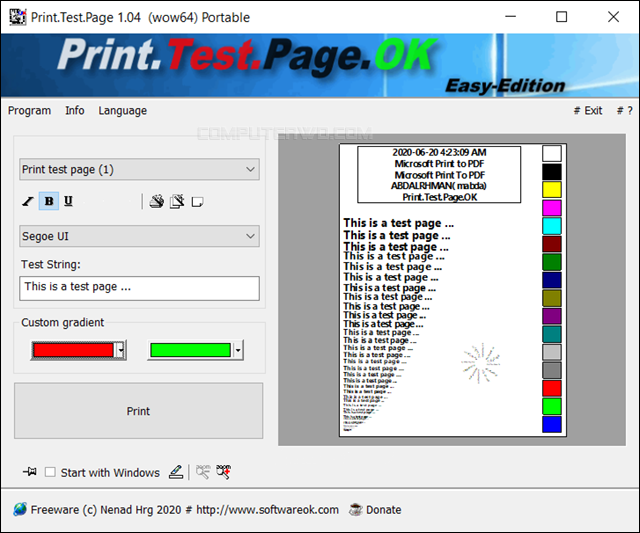The width and height of the screenshot is (640, 533).
Task: Open the Program menu
Action: click(x=29, y=111)
